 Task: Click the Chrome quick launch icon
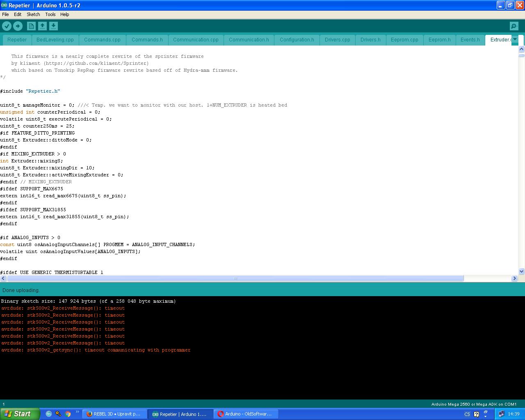tap(68, 414)
